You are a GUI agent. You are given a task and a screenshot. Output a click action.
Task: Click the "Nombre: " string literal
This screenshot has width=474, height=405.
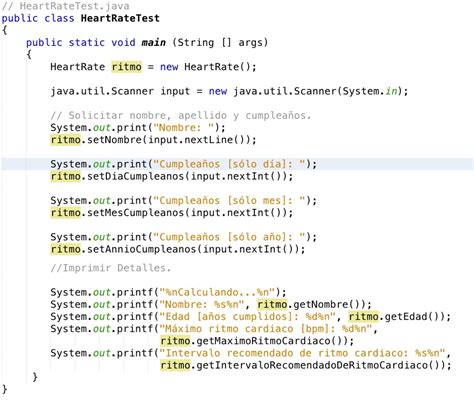coord(184,128)
